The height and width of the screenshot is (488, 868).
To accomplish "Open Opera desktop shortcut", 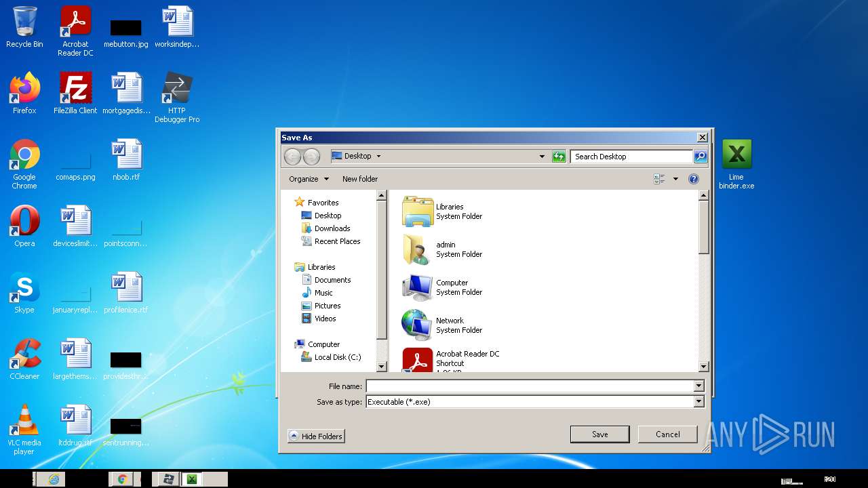I will [x=24, y=226].
